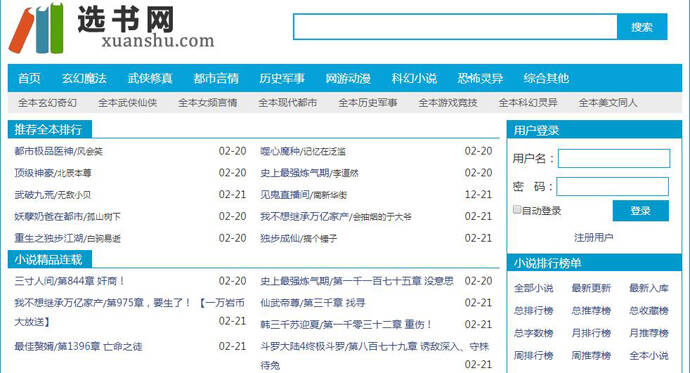The height and width of the screenshot is (373, 690).
Task: Open the book 顶级神豪
Action: tap(34, 173)
